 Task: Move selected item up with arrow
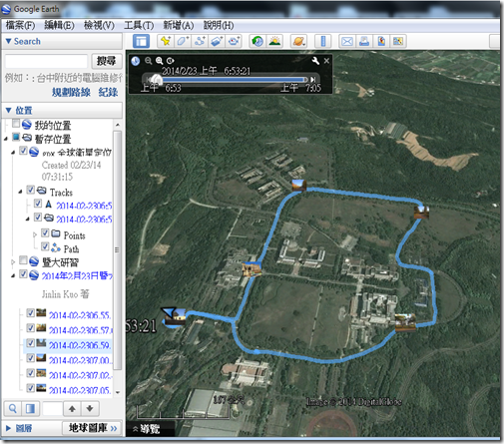(x=72, y=408)
